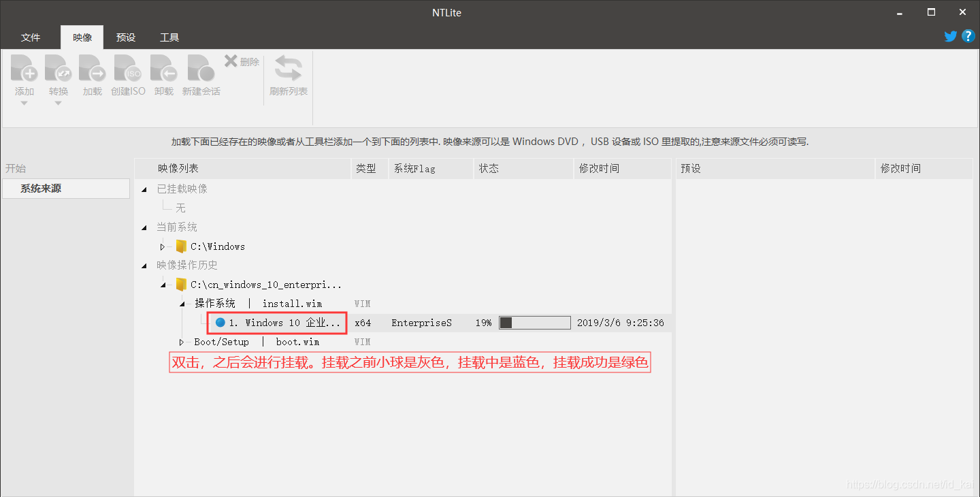Click the 无 entry under 已挂载映像
Viewport: 980px width, 497px height.
pyautogui.click(x=180, y=208)
